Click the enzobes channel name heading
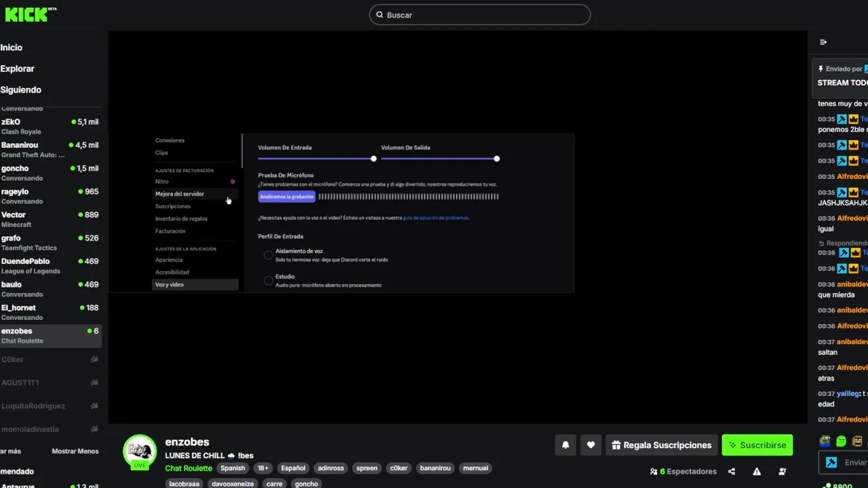Viewport: 868px width, 488px height. (187, 442)
